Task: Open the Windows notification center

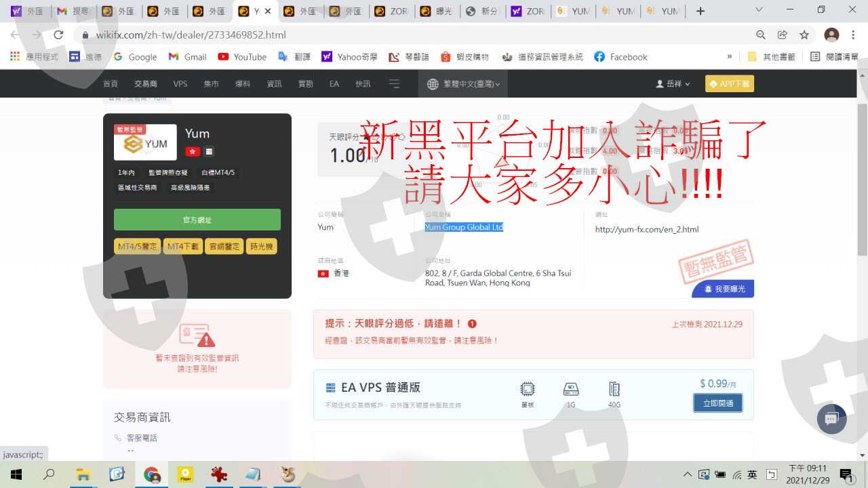Action: (846, 474)
